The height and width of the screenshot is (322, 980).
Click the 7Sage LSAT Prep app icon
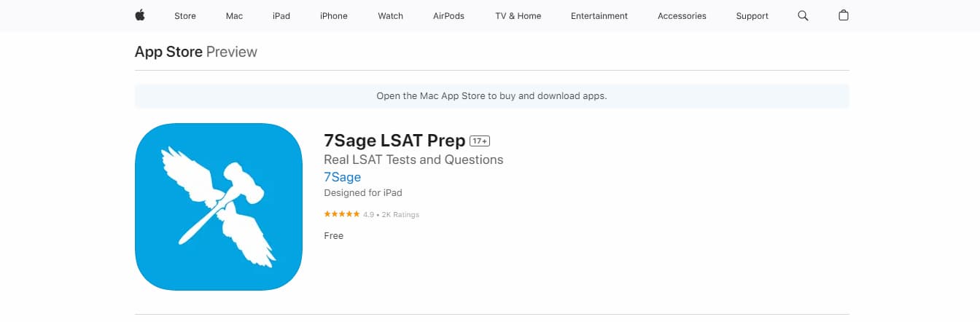pyautogui.click(x=219, y=206)
